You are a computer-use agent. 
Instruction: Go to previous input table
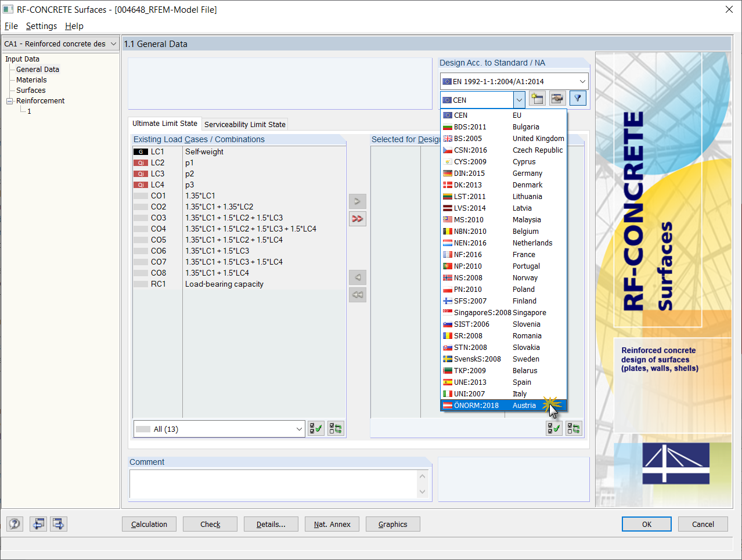pos(38,523)
